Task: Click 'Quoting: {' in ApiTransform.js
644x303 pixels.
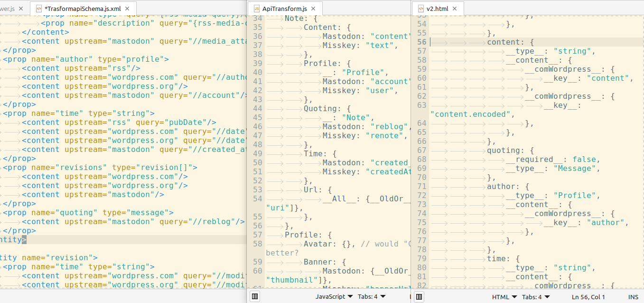Action: [x=327, y=109]
